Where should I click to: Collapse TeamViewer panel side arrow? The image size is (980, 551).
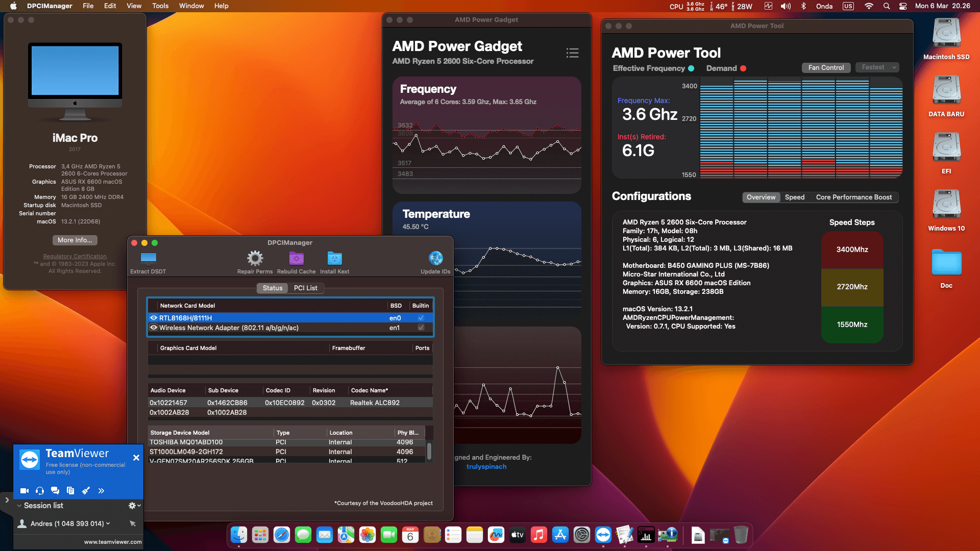point(7,500)
